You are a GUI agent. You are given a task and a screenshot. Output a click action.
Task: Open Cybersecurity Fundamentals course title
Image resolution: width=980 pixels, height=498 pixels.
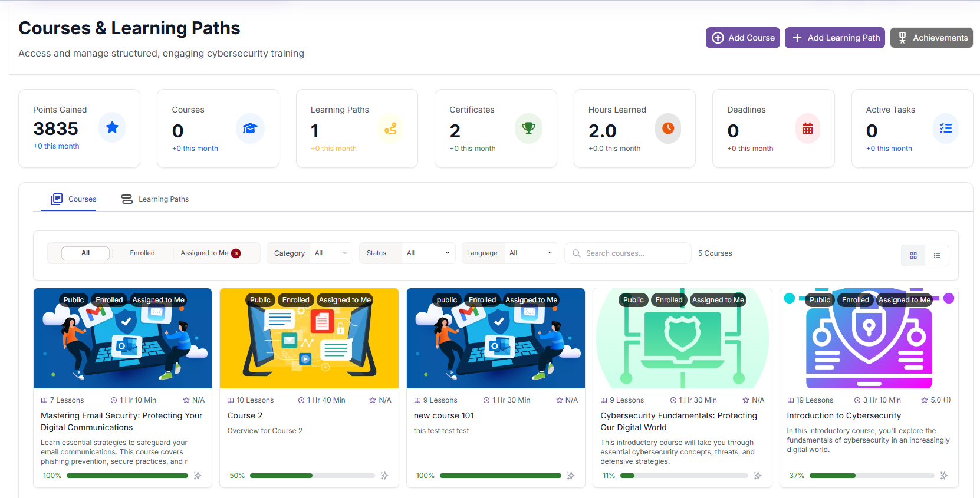click(679, 421)
